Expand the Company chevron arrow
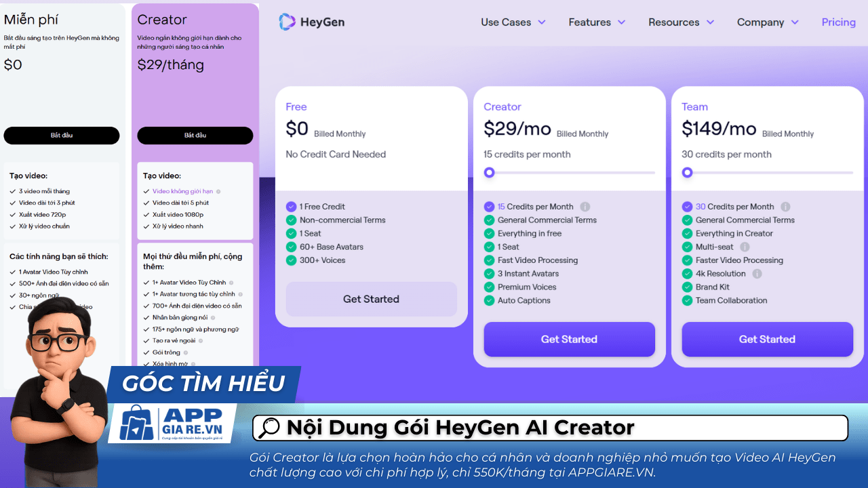The image size is (868, 488). tap(795, 22)
